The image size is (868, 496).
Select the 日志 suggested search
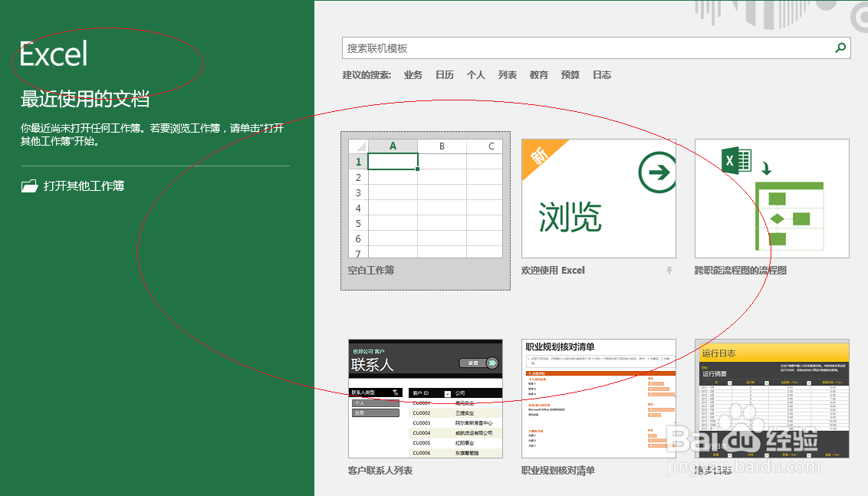coord(602,74)
